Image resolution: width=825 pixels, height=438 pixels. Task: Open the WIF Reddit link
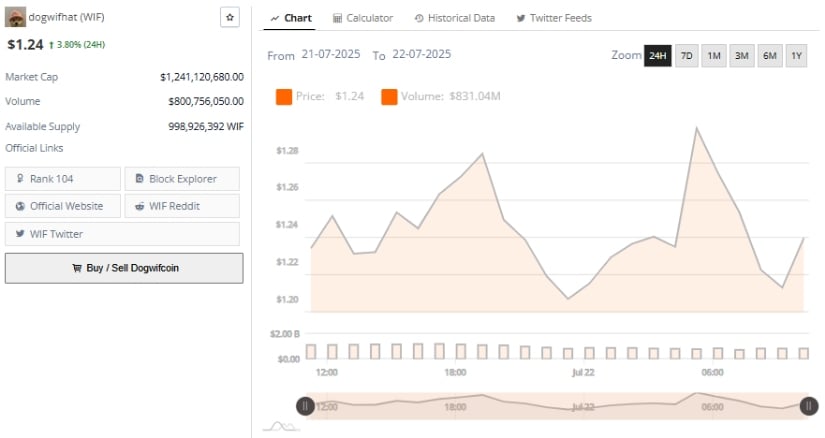pyautogui.click(x=182, y=206)
